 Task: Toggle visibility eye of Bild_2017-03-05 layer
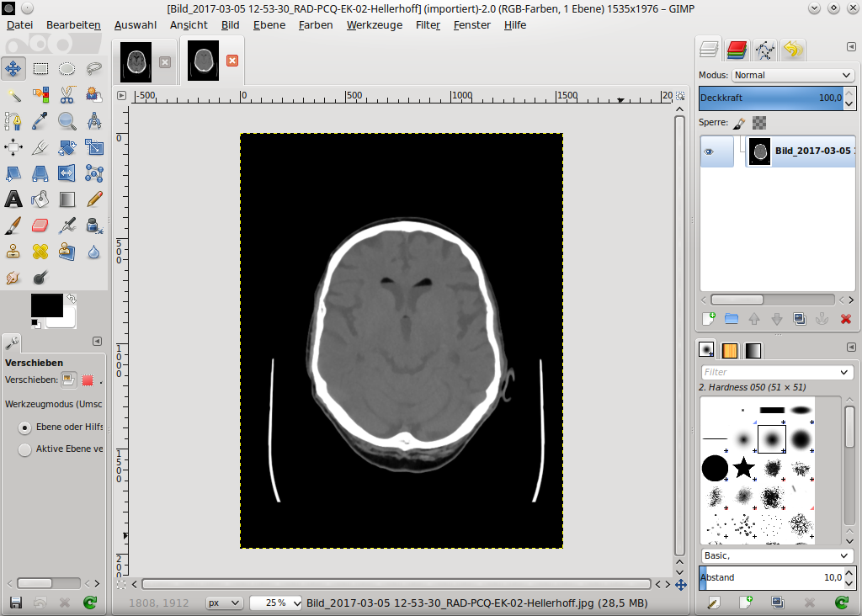pos(709,151)
